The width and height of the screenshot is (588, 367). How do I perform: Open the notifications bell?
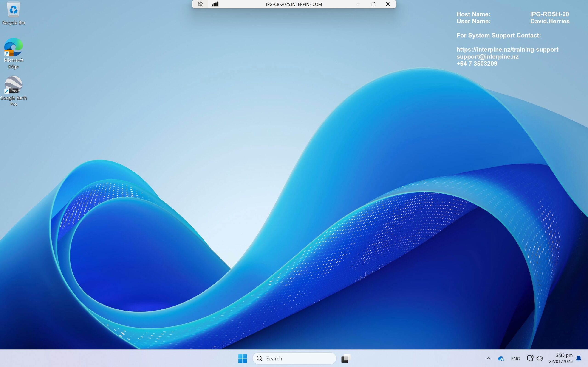point(579,359)
